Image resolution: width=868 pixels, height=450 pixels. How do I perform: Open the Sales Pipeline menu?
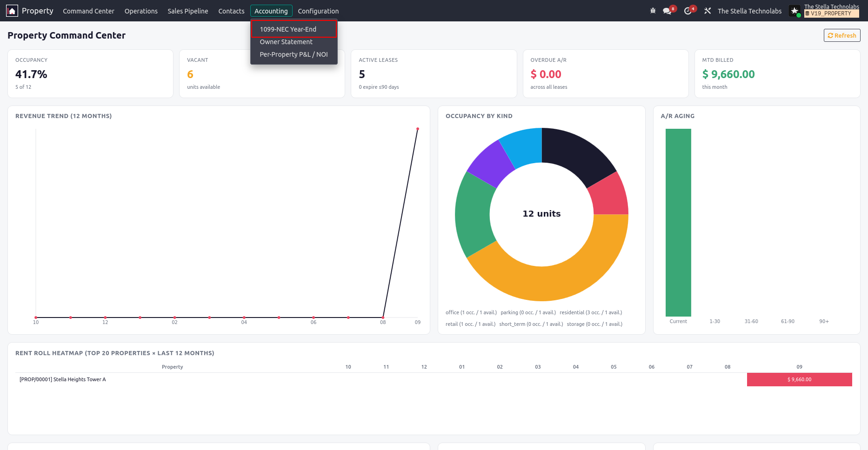tap(188, 11)
